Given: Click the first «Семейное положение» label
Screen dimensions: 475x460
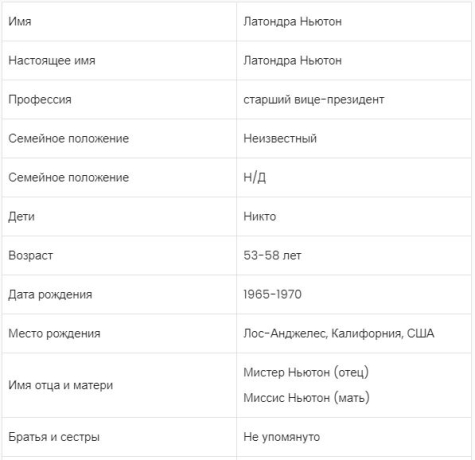Looking at the screenshot, I should coord(68,139).
